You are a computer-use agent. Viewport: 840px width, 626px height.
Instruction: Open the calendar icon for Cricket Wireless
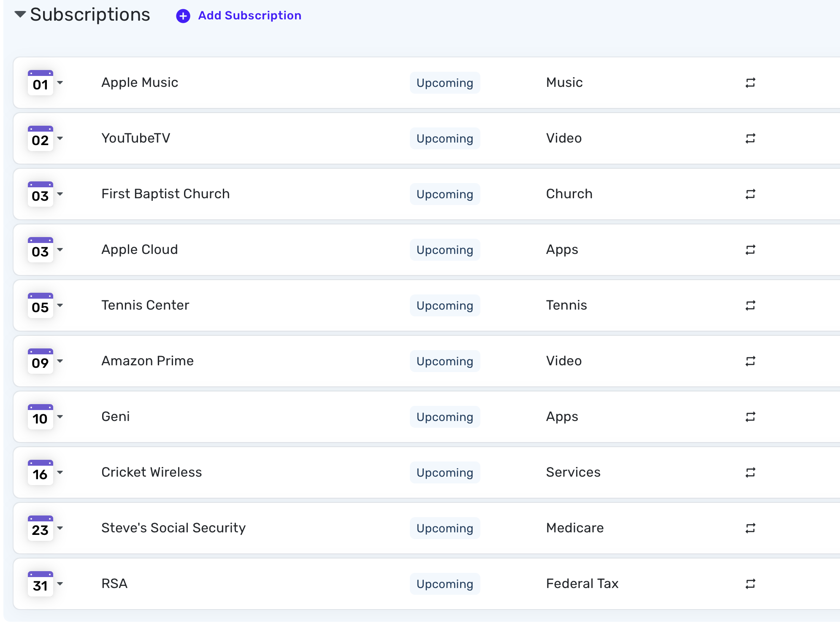point(41,472)
